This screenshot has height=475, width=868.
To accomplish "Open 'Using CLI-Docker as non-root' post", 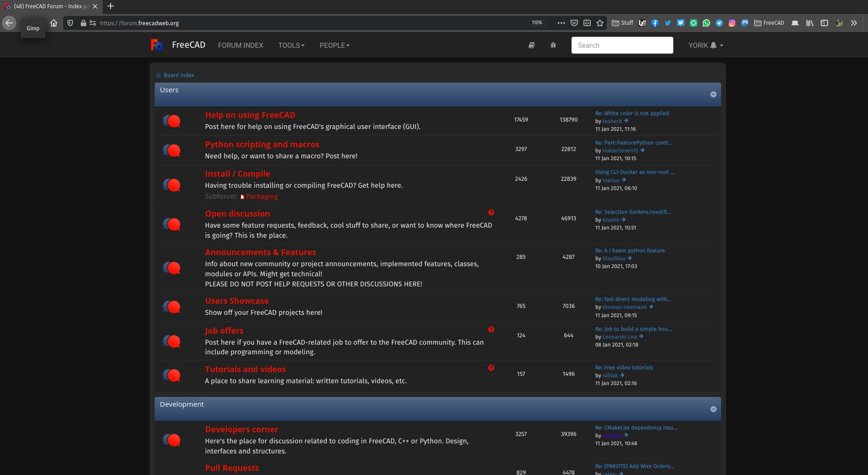I will coord(635,172).
